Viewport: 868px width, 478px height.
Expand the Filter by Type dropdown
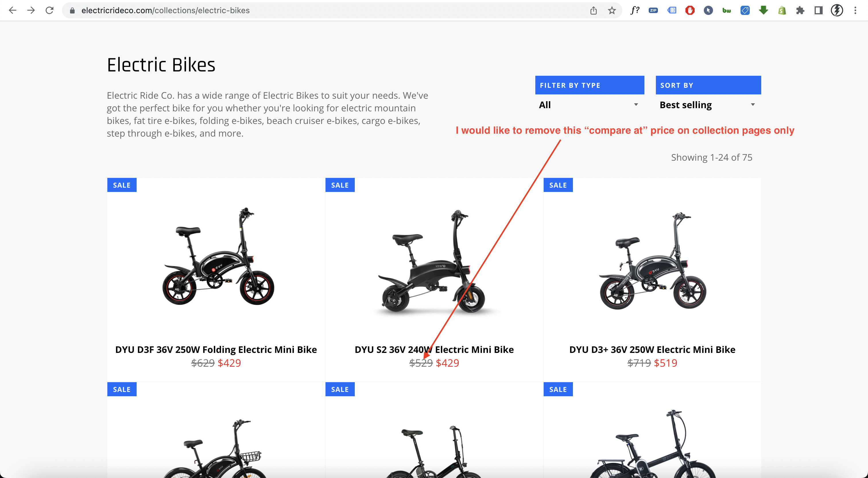point(589,105)
